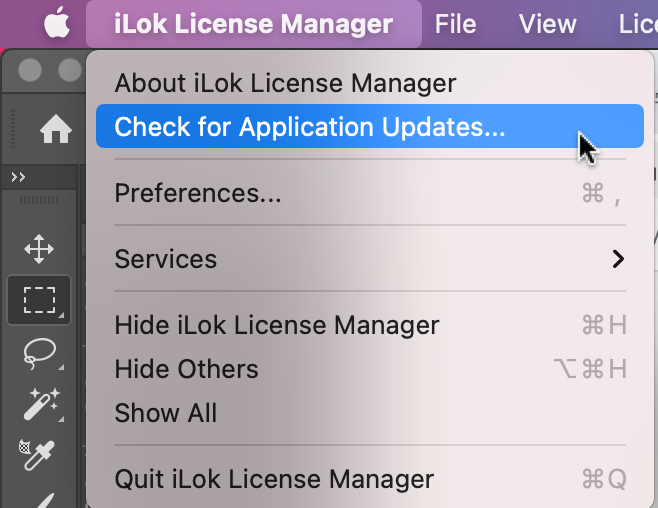Quit iLok License Manager
This screenshot has width=658, height=508.
[x=274, y=479]
